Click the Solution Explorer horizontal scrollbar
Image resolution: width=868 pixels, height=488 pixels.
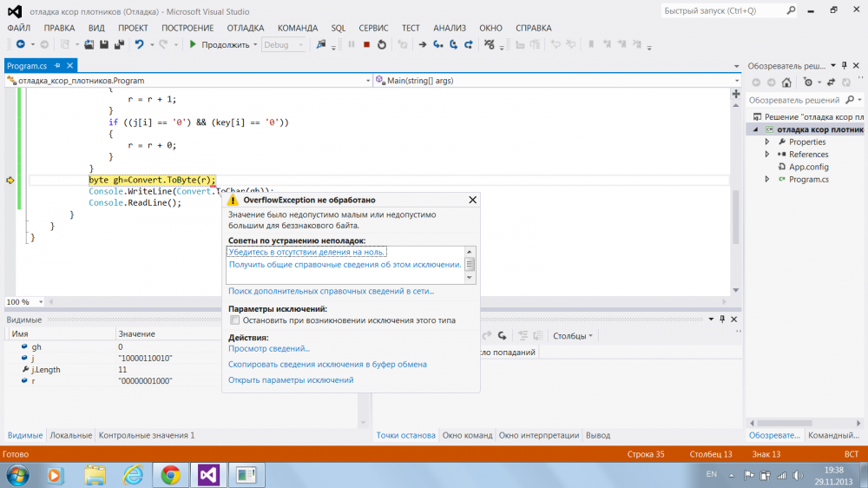coord(785,423)
